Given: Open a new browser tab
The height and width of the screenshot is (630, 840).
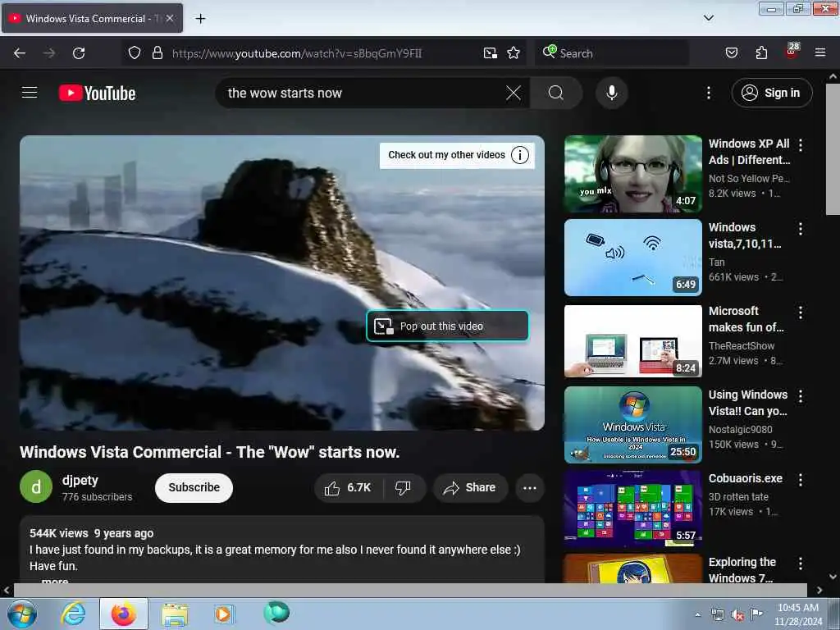Looking at the screenshot, I should 200,19.
